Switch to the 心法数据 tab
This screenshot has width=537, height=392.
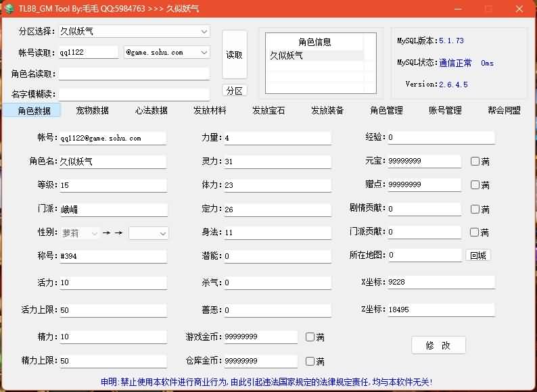coord(151,111)
